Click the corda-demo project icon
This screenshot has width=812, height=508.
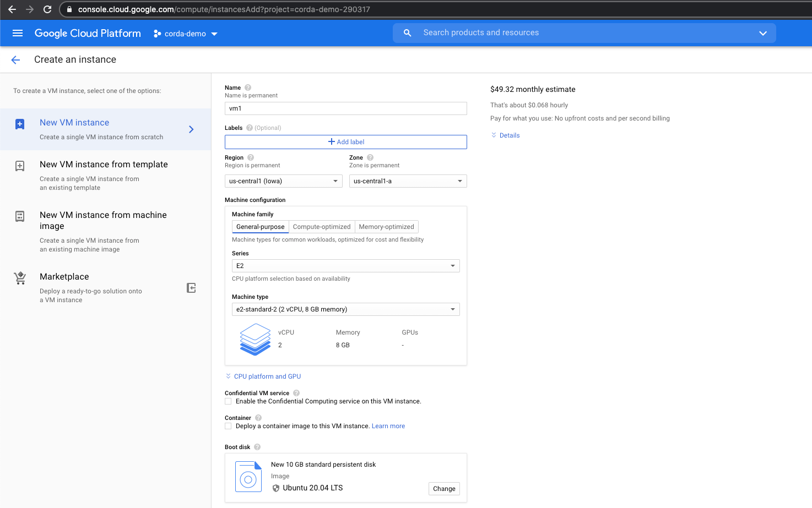158,34
